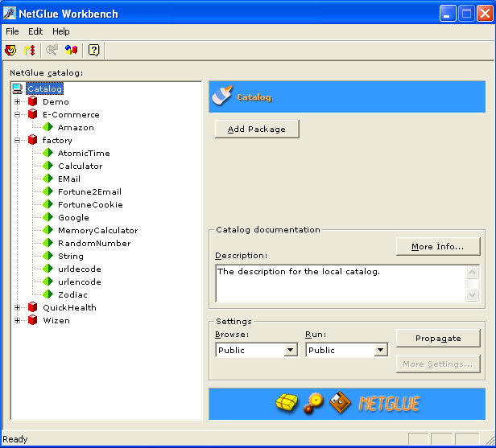
Task: Click the glue bottle icon in Catalog header
Action: pos(222,95)
